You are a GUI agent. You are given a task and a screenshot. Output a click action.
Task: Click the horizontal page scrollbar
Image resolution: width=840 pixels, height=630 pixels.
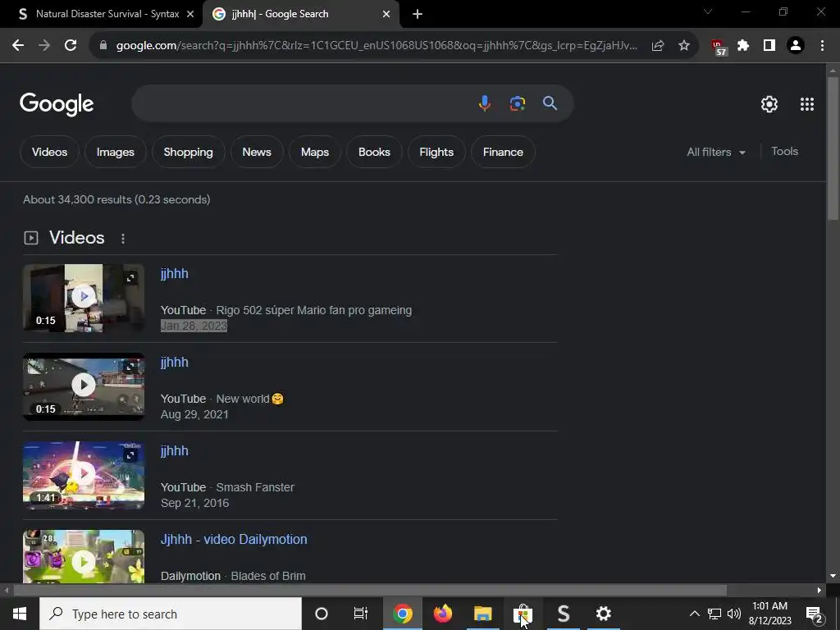(x=370, y=591)
